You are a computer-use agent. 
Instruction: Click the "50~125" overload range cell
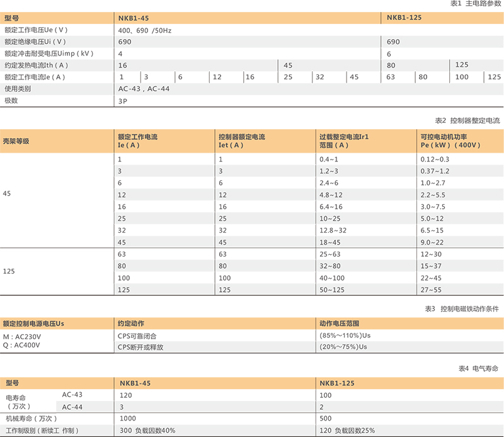(x=331, y=289)
